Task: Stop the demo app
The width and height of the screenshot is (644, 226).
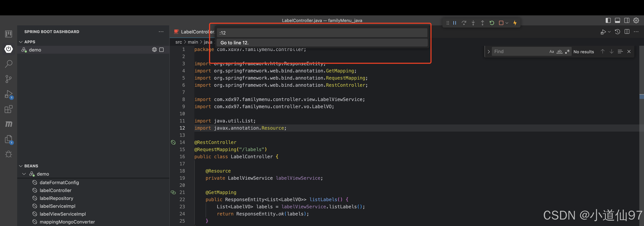Action: pos(161,50)
